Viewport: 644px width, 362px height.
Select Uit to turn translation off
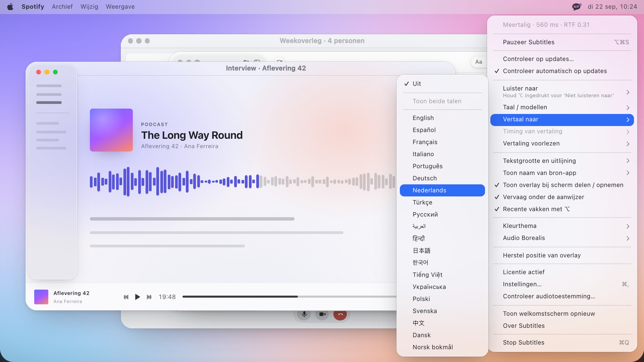(442, 84)
